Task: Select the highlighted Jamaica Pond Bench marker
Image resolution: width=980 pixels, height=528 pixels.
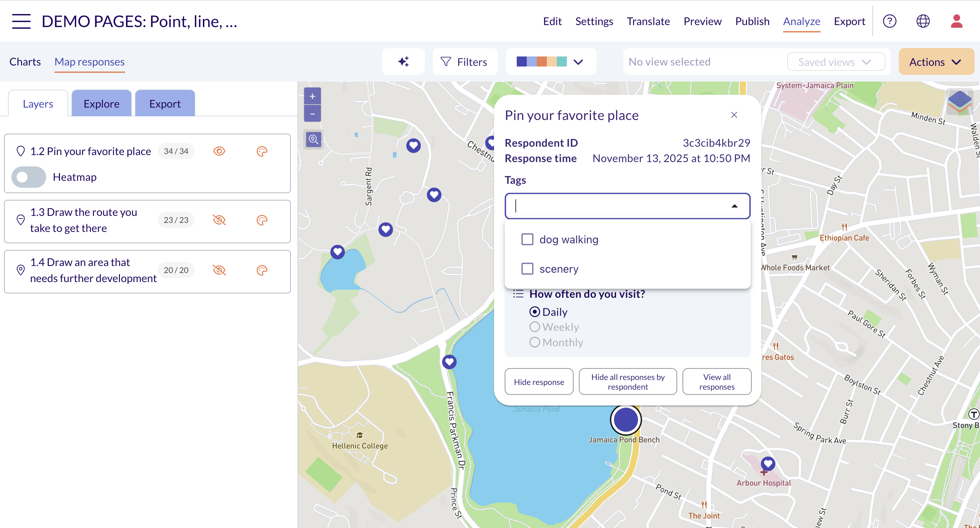Action: [x=625, y=420]
